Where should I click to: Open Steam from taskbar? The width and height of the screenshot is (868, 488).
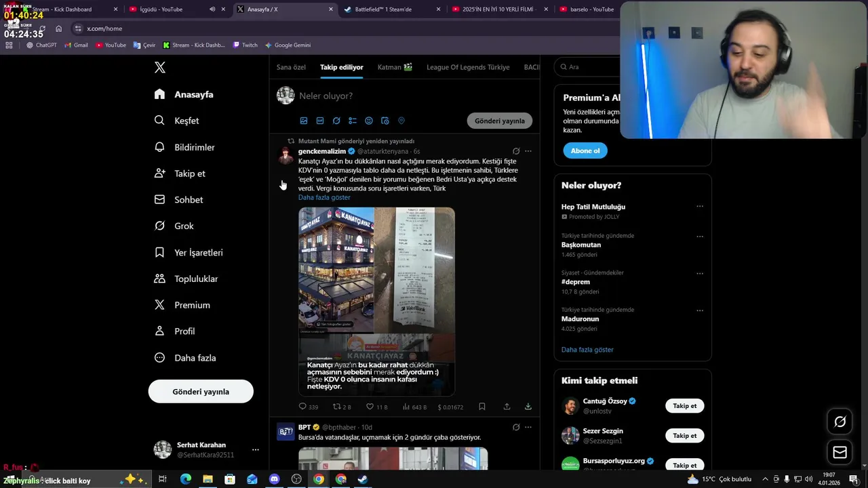pyautogui.click(x=363, y=479)
